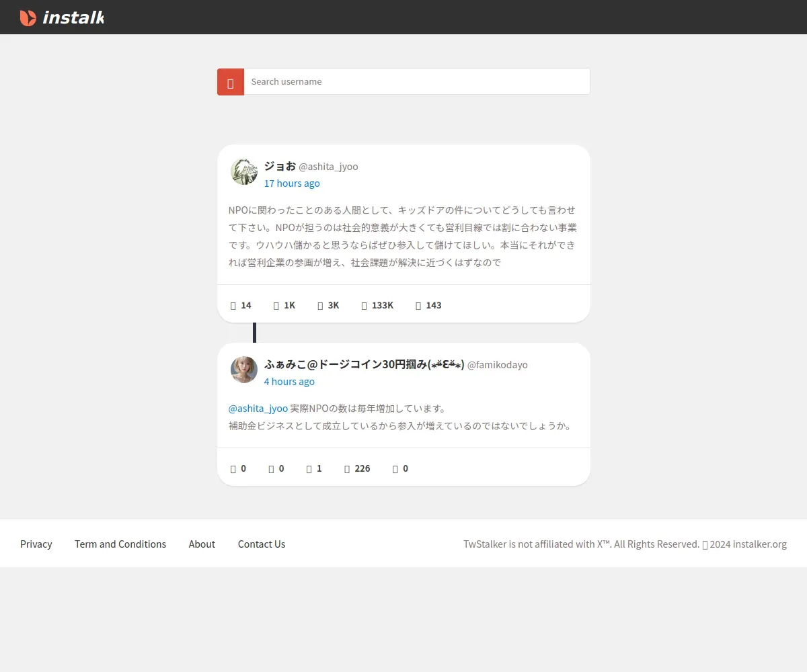This screenshot has height=672, width=807.
Task: Click the icon showing 226 in the reply
Action: pos(348,468)
